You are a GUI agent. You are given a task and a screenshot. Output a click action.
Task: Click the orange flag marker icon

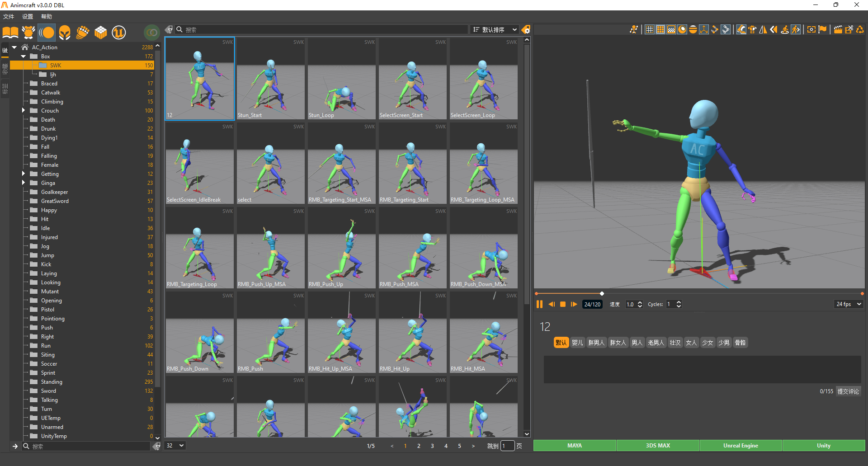[x=822, y=29]
